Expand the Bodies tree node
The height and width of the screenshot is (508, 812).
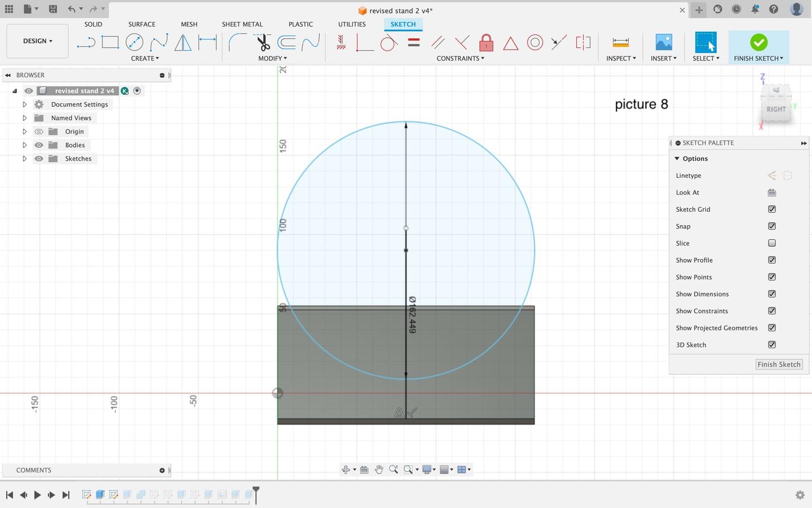[24, 145]
